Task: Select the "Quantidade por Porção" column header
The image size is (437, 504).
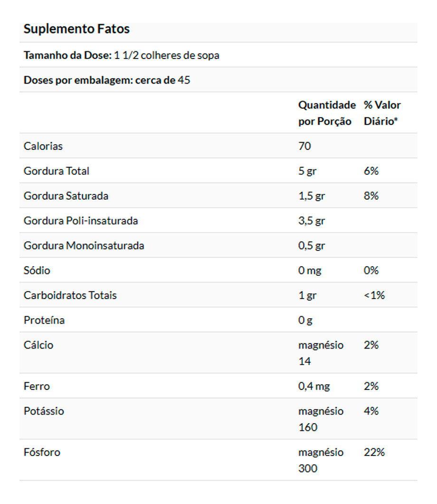Action: click(327, 113)
